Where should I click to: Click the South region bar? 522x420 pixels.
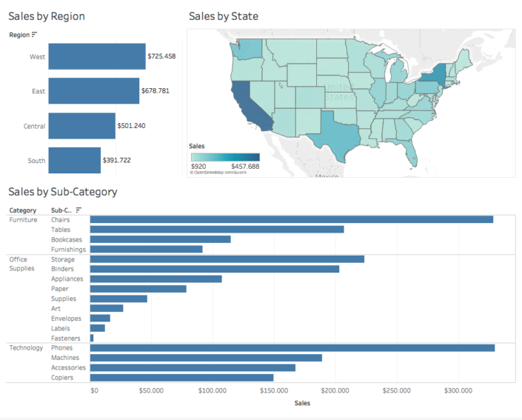(74, 160)
